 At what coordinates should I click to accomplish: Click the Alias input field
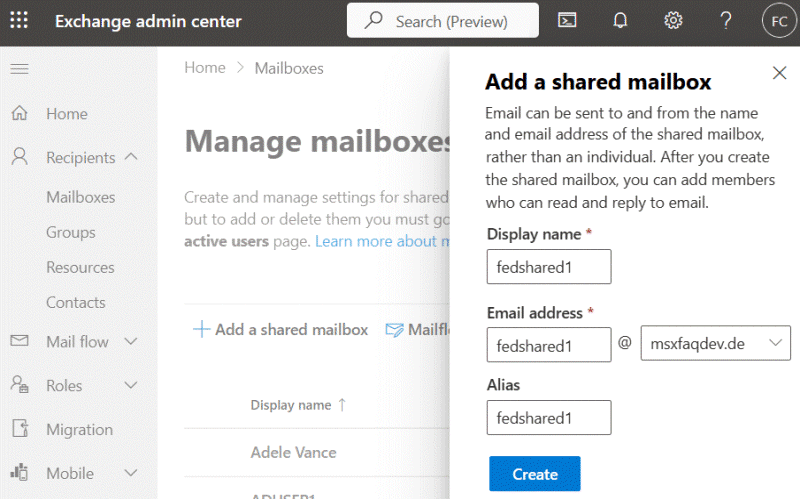[x=548, y=417]
